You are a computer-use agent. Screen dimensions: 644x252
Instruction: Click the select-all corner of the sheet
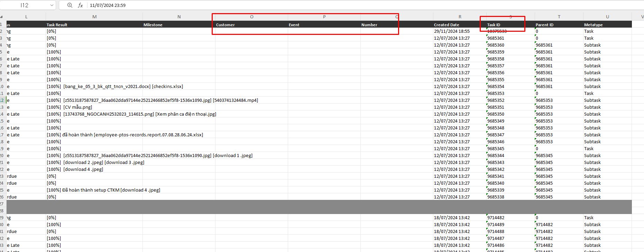point(1,17)
